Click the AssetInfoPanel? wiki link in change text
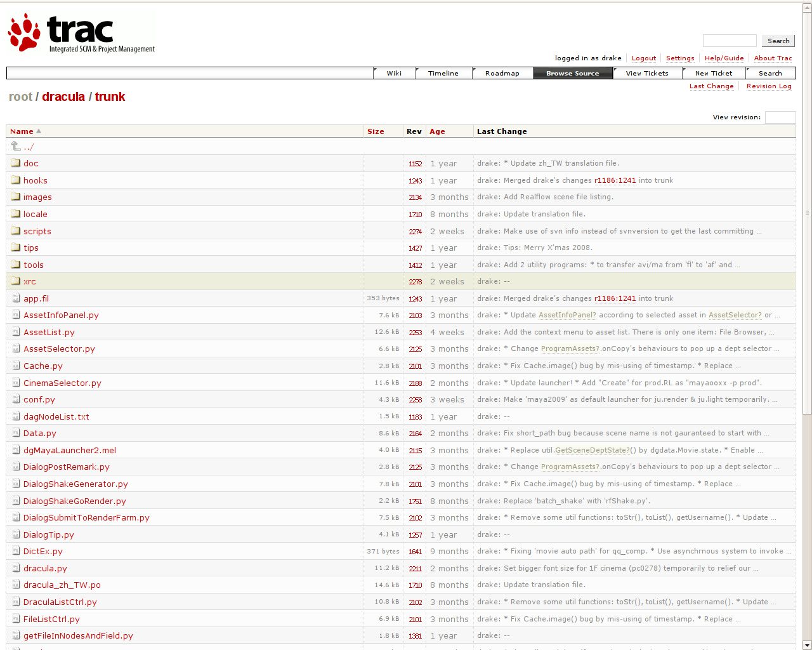The width and height of the screenshot is (812, 650). (567, 315)
